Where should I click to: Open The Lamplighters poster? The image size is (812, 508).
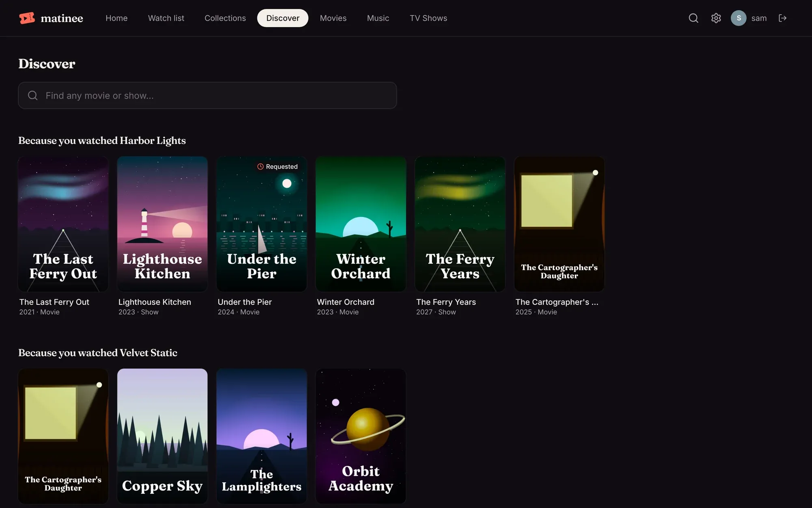pos(262,436)
